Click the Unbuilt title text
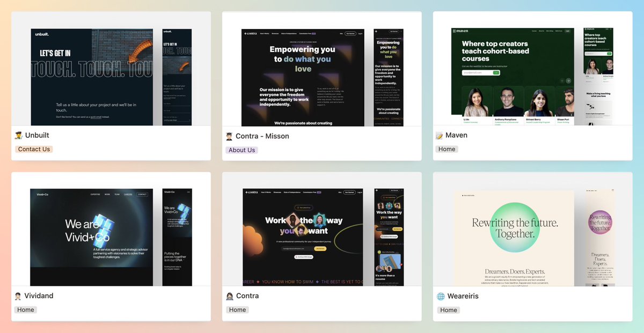This screenshot has width=644, height=333. 38,135
